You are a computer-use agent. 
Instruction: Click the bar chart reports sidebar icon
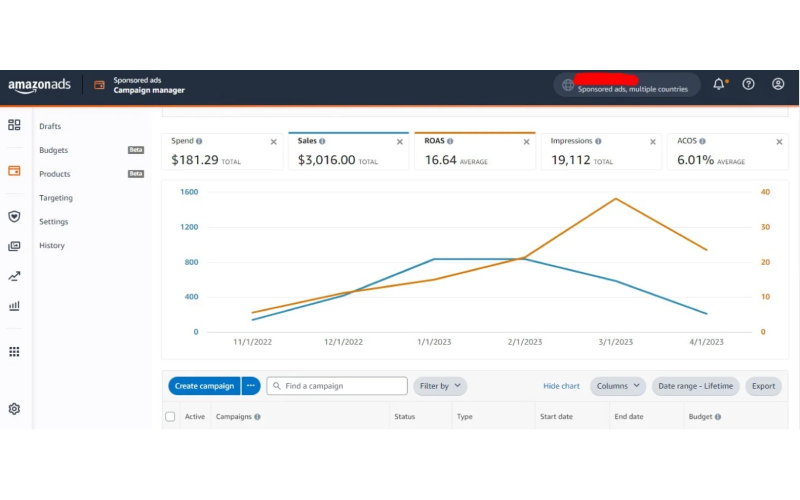(14, 306)
